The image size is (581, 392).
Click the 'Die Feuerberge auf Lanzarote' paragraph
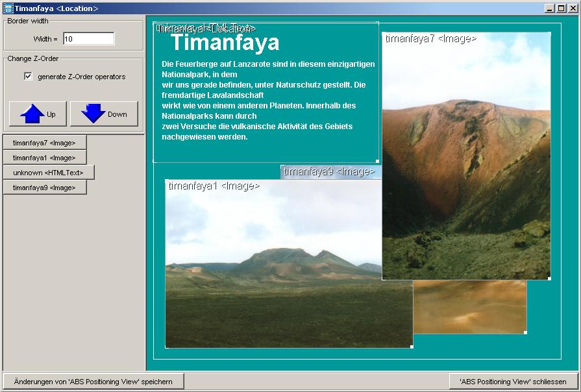(x=268, y=100)
